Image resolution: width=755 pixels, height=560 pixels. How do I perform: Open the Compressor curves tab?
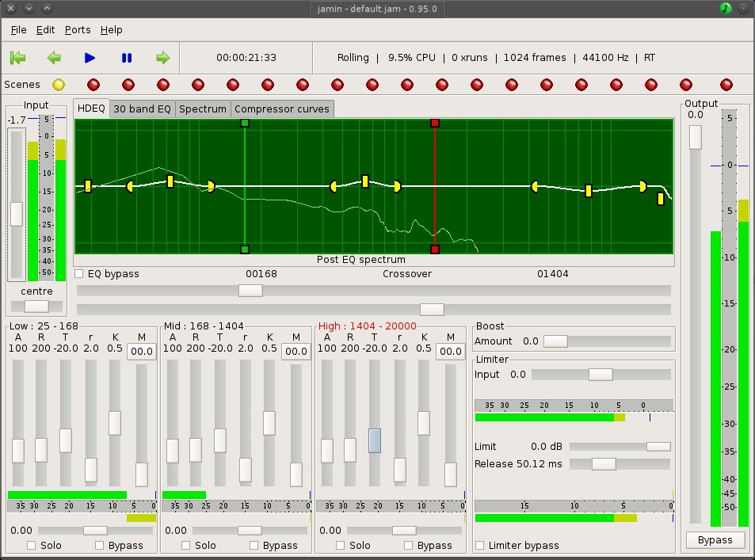point(282,109)
